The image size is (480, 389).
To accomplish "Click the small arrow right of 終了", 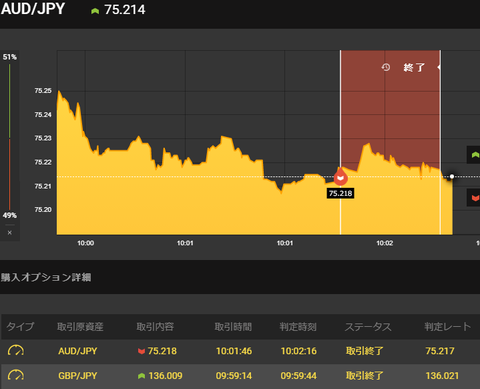I will [x=439, y=67].
